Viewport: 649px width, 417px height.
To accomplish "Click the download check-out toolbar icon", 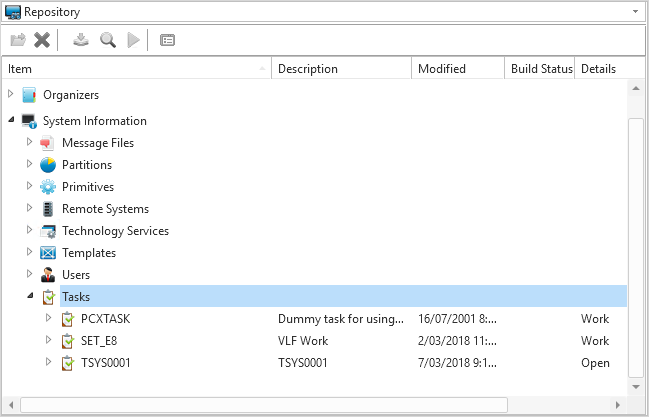I will point(81,40).
